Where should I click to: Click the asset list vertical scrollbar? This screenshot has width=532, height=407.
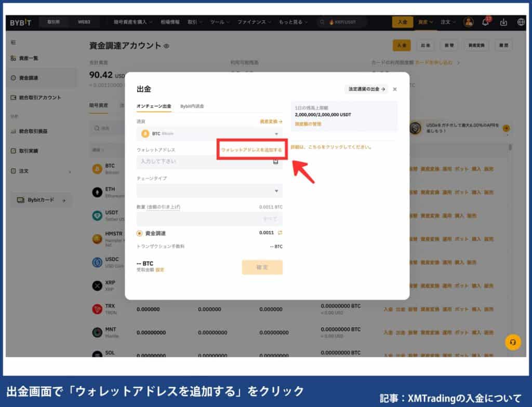pyautogui.click(x=510, y=147)
